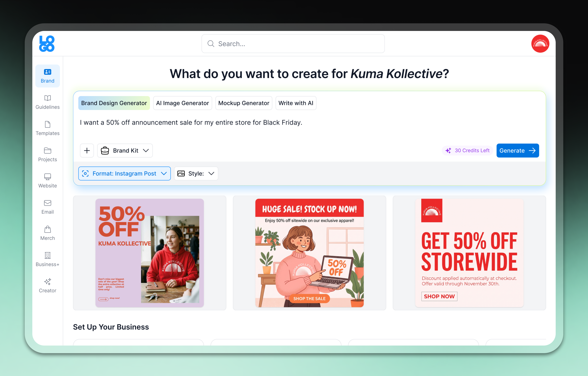Click the Set Up Your Business heading
Screen dimensions: 588x376
[x=111, y=327]
